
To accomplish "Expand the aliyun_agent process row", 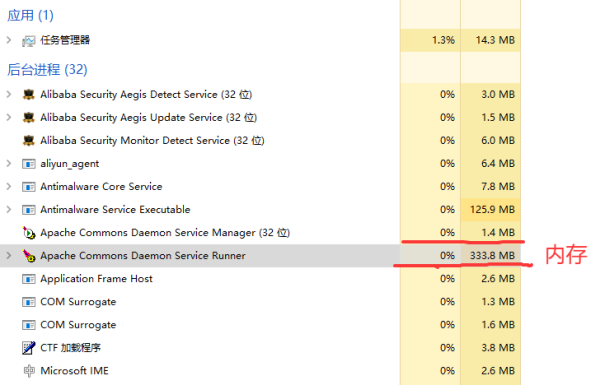I will [9, 163].
